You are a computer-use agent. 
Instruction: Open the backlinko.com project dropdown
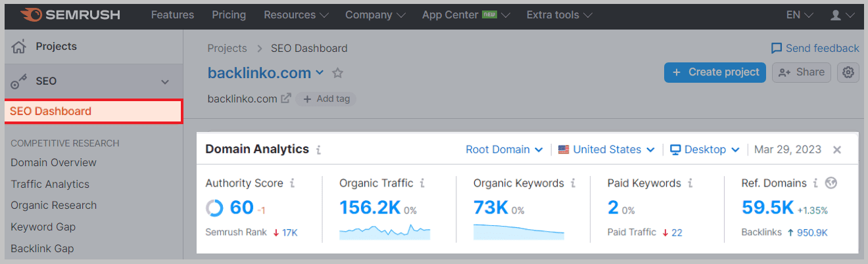tap(320, 73)
